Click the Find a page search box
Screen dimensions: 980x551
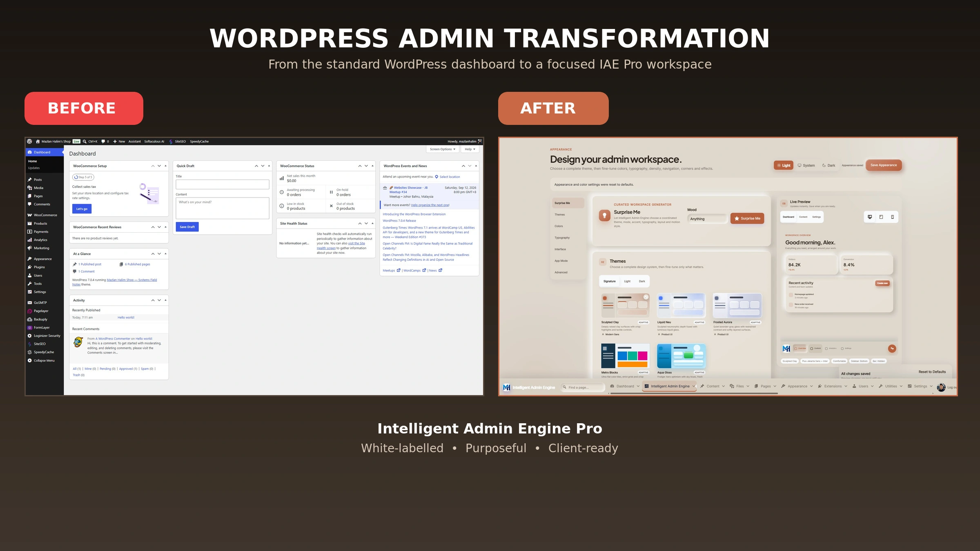pos(582,387)
